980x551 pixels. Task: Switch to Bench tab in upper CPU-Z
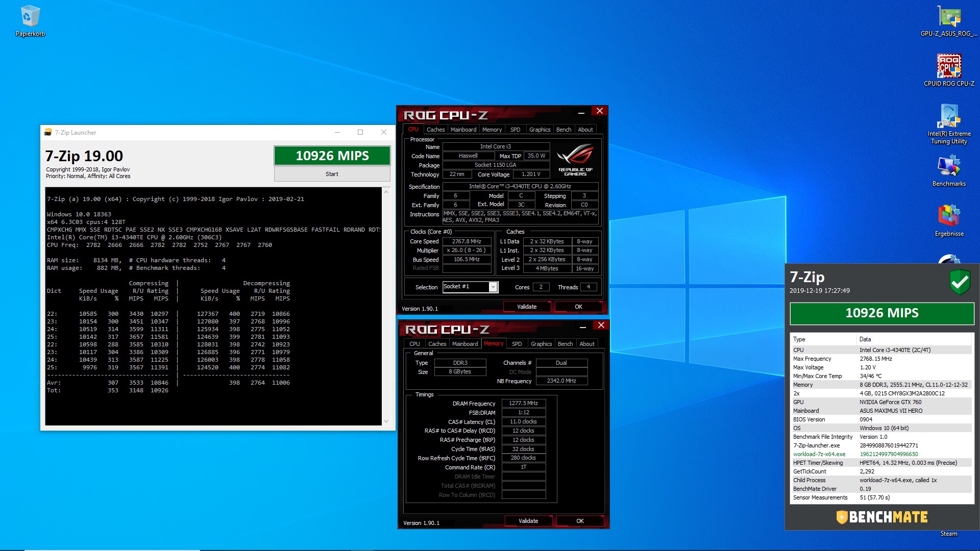pyautogui.click(x=563, y=130)
